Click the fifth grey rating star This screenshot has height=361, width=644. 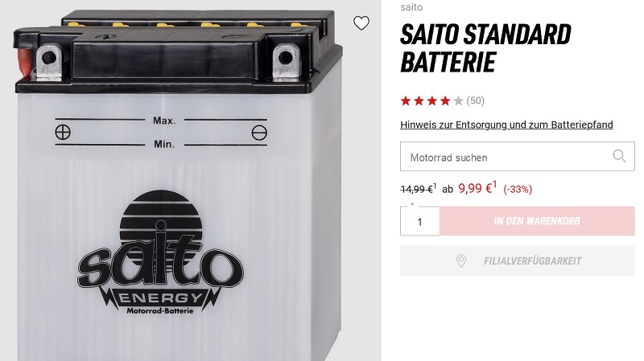pyautogui.click(x=458, y=101)
